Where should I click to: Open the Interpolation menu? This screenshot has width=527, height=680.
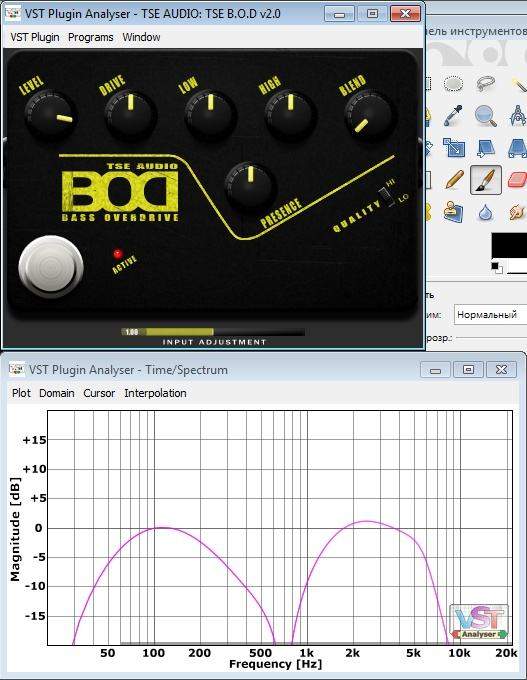coord(155,393)
